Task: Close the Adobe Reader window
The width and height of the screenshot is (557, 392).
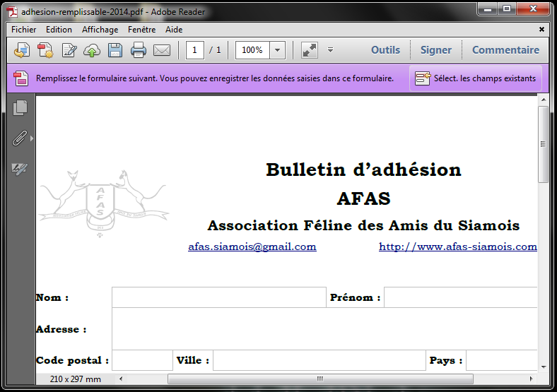Action: tap(533, 9)
